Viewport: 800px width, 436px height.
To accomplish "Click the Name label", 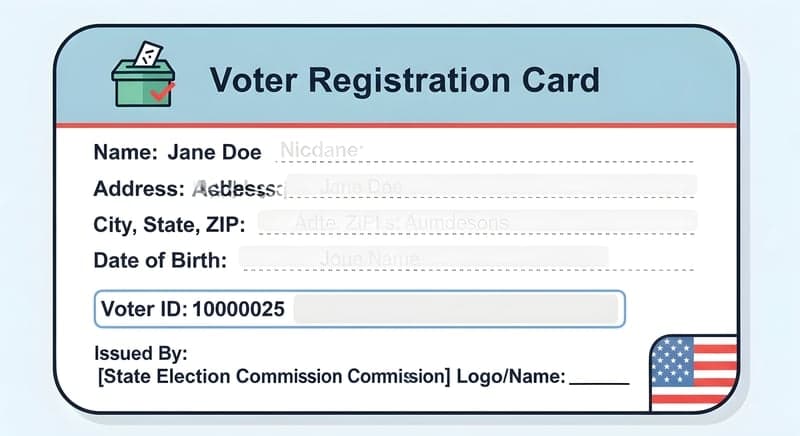I will coord(125,153).
